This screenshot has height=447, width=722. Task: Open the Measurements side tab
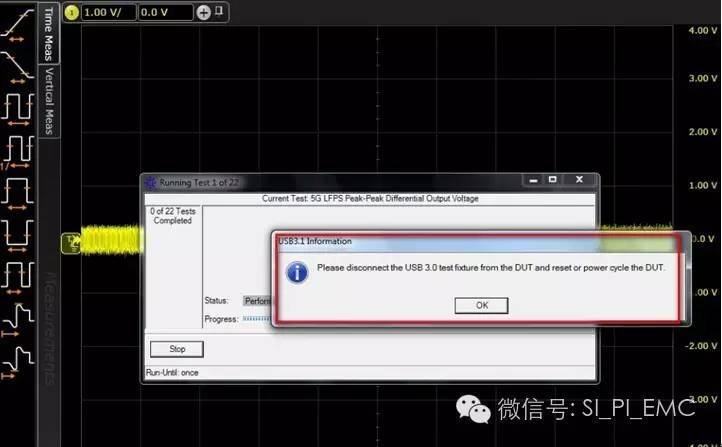(x=49, y=328)
